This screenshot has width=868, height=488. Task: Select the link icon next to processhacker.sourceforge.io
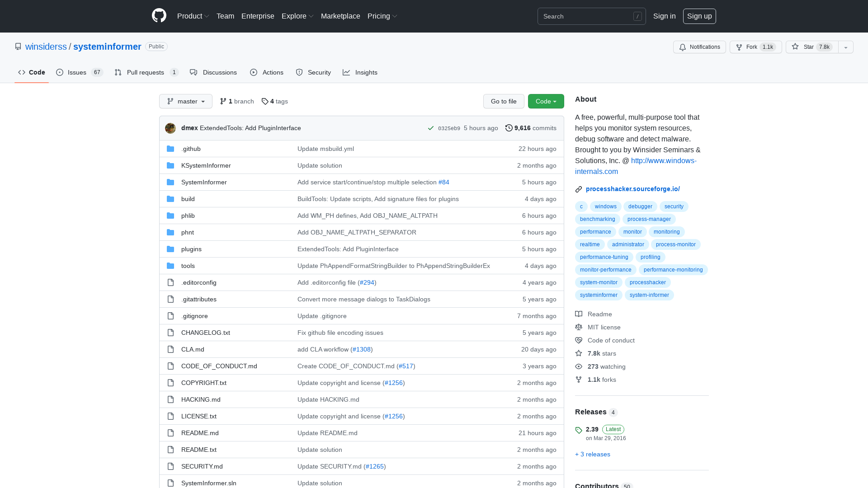coord(578,189)
